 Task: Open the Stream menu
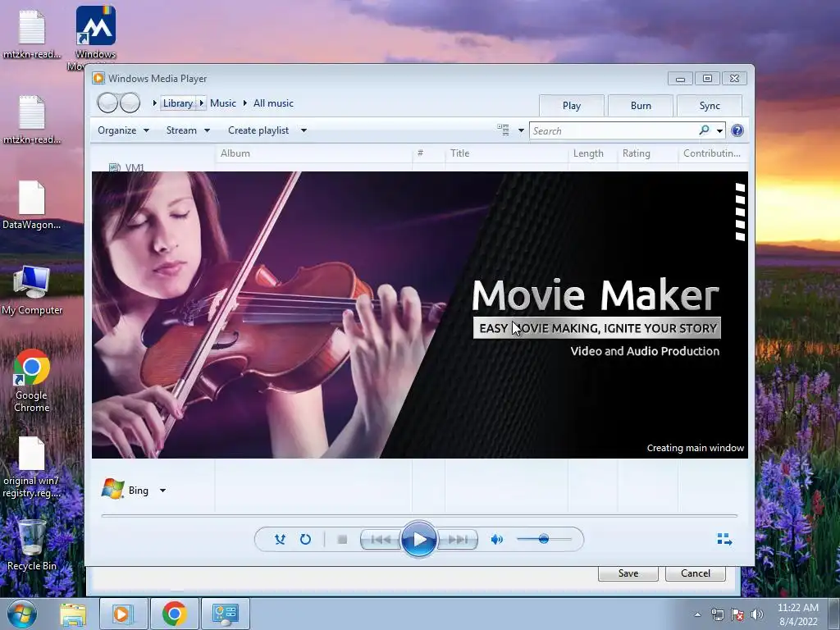click(x=188, y=130)
